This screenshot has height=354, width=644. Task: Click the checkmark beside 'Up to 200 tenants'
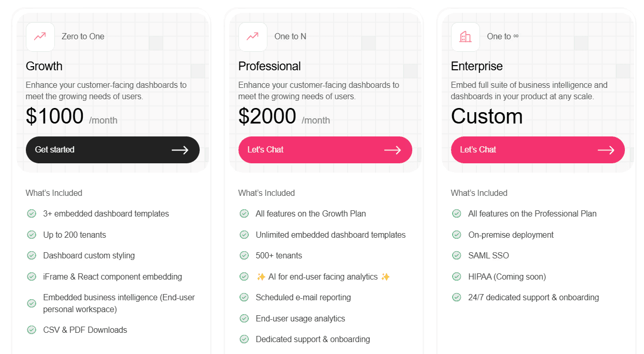point(32,235)
